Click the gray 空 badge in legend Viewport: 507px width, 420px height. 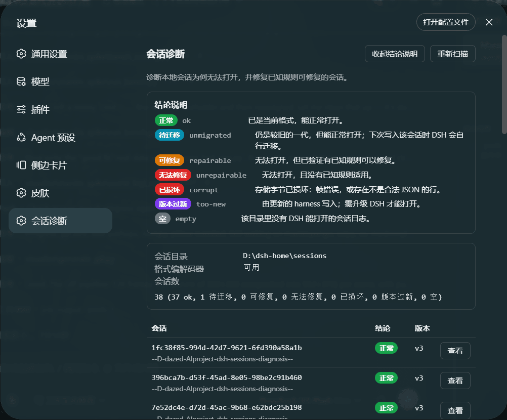(x=162, y=219)
